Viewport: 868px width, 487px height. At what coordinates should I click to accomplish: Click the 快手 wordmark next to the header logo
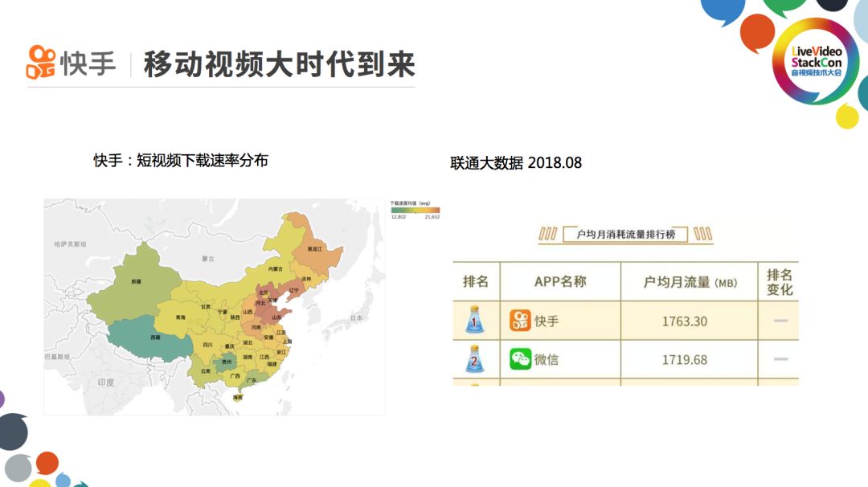[88, 63]
